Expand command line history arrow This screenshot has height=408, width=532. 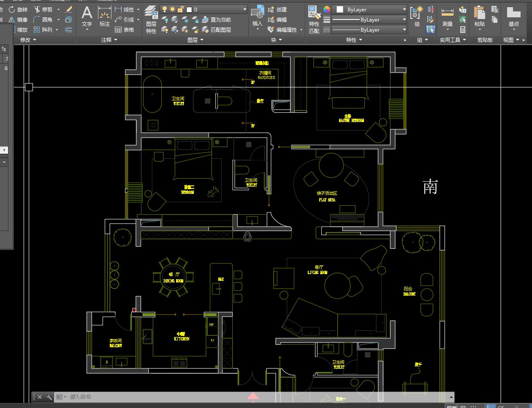point(451,397)
